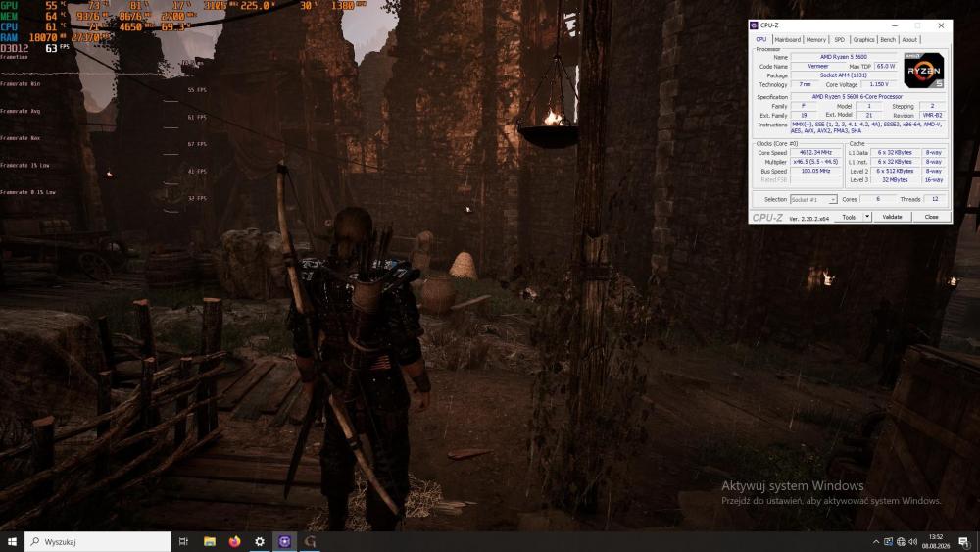Click the Ext. Model value 21

[x=868, y=116]
